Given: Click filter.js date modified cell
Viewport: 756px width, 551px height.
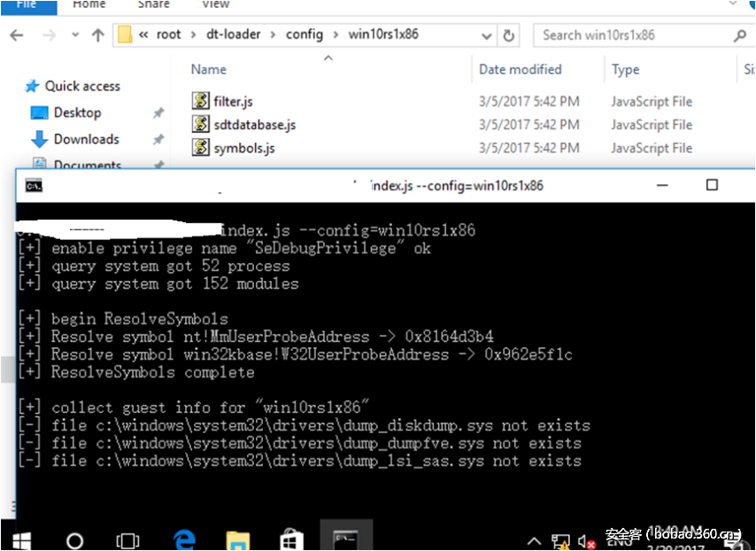Looking at the screenshot, I should [528, 102].
